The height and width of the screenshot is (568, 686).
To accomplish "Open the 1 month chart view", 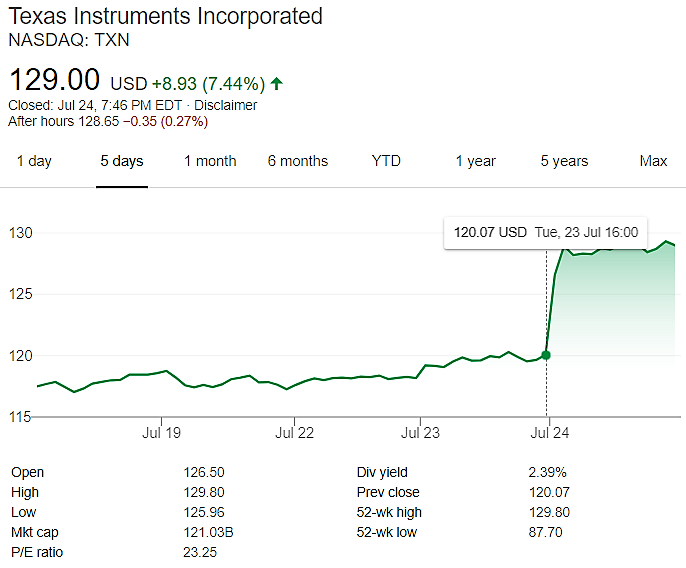I will click(210, 161).
